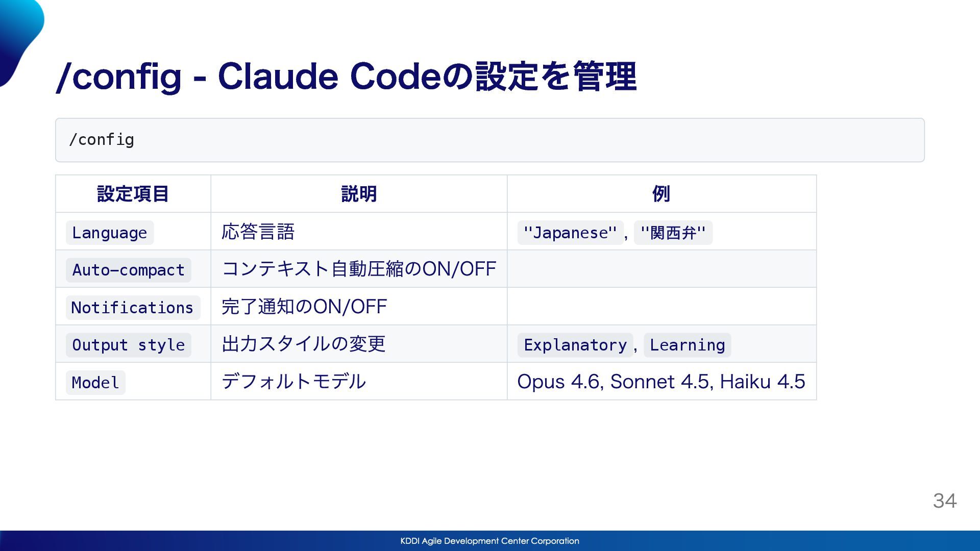This screenshot has height=551, width=980.
Task: Click the Output style setting tag
Action: [128, 345]
